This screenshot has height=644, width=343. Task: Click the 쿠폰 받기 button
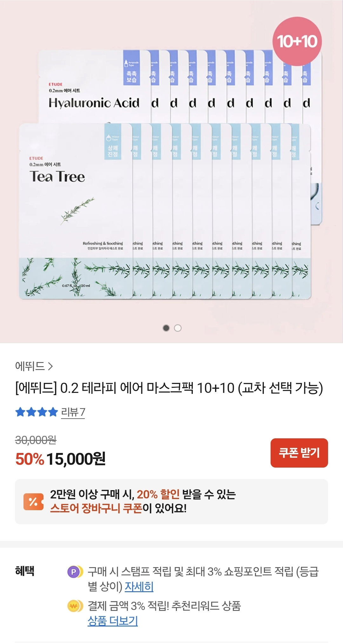tap(299, 453)
